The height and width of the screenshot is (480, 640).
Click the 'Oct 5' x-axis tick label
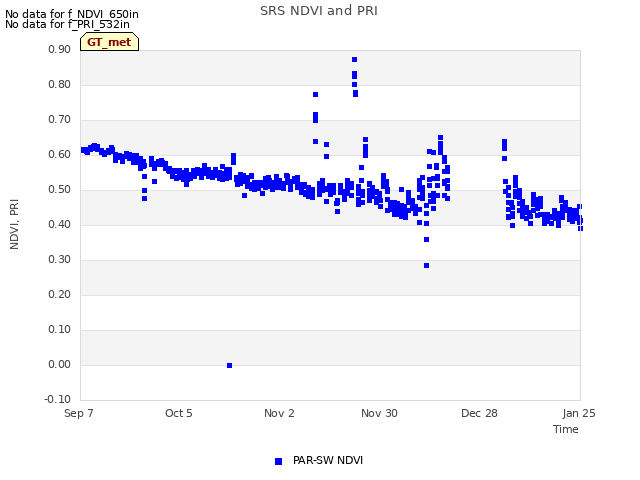click(178, 413)
